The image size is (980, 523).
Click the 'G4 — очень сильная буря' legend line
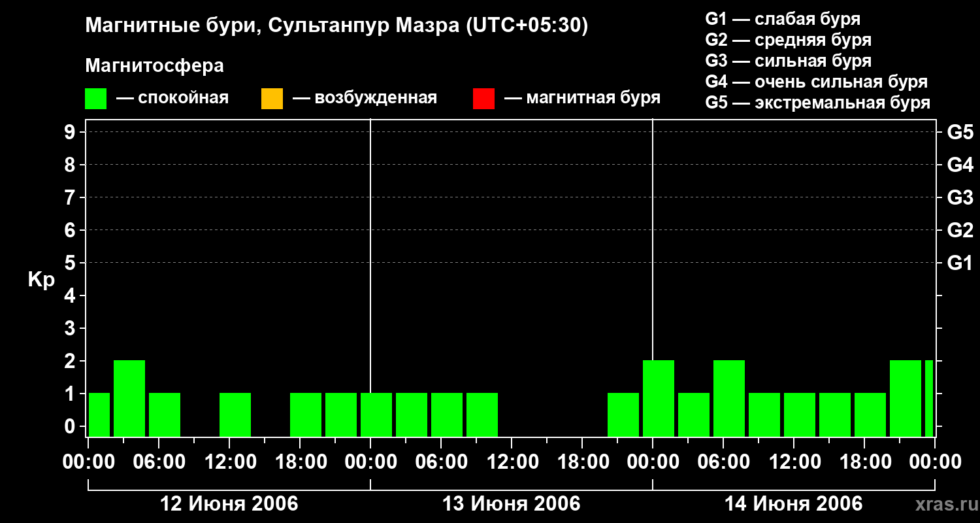[x=817, y=82]
